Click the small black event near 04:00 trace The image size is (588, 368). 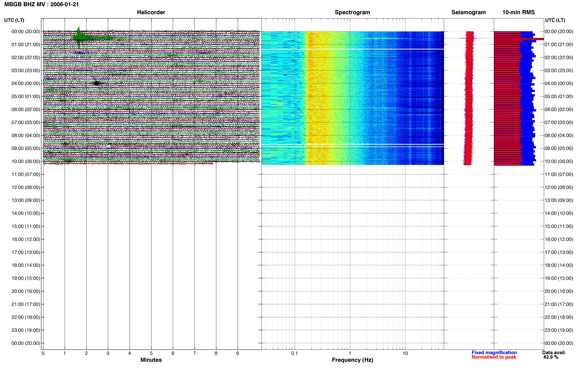pos(97,83)
